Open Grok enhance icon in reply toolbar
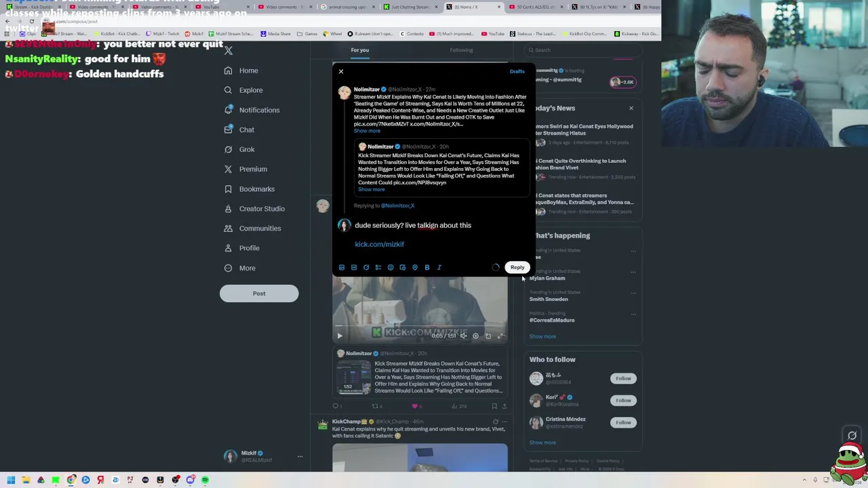 (x=366, y=268)
